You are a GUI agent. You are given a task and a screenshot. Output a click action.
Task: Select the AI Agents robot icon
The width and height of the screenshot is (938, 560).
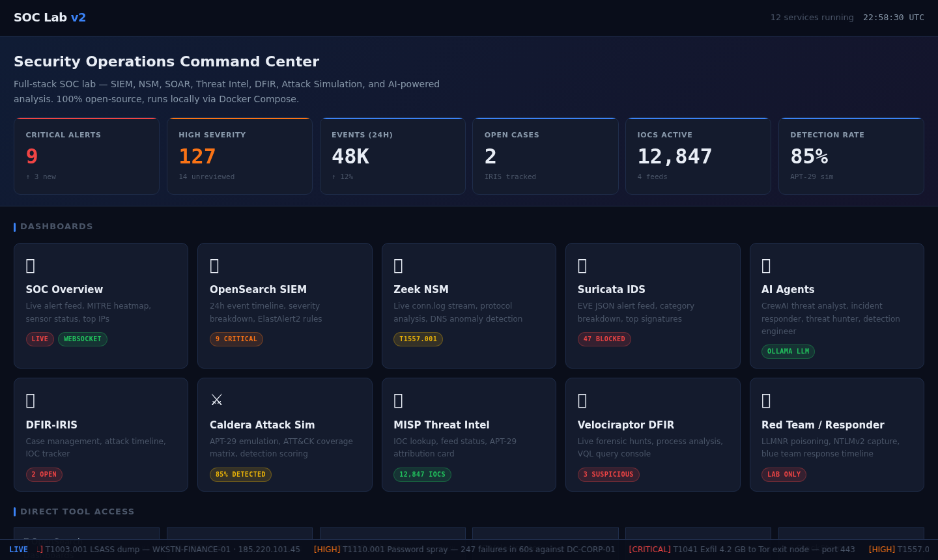pos(766,266)
